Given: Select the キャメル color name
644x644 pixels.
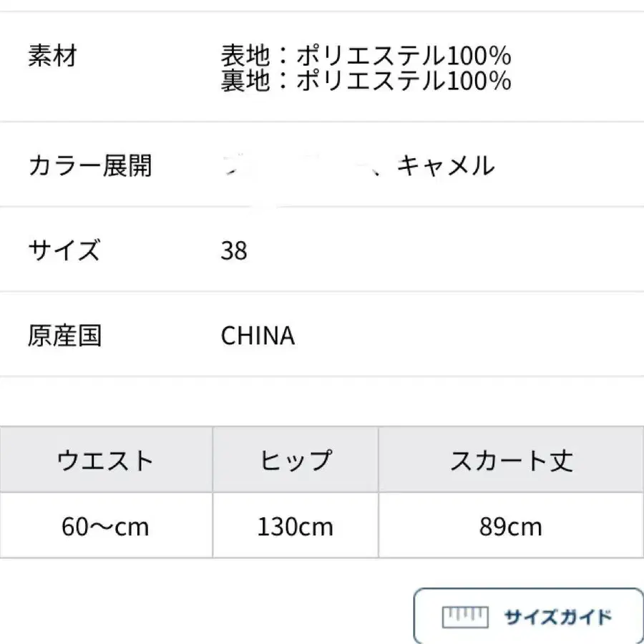Looking at the screenshot, I should click(x=446, y=166).
